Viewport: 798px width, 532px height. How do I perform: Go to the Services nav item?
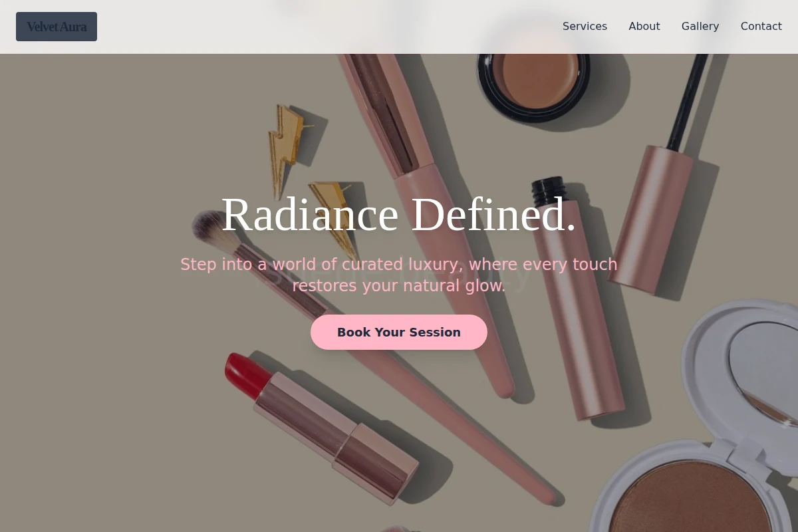point(585,27)
